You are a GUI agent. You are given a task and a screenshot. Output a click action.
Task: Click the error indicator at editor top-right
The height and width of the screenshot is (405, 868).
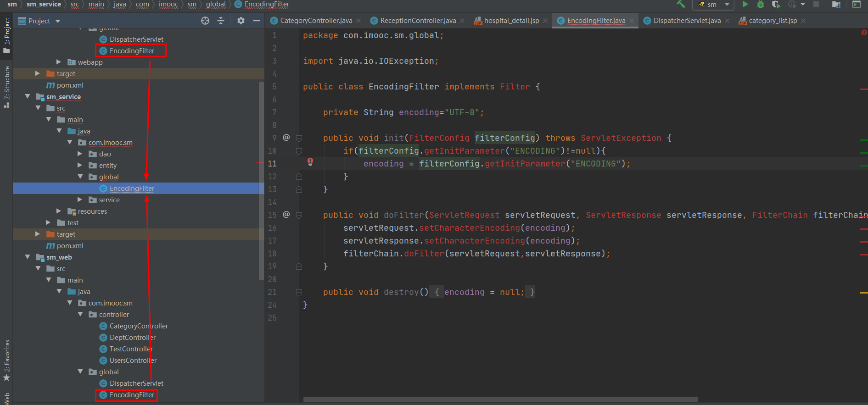point(864,33)
